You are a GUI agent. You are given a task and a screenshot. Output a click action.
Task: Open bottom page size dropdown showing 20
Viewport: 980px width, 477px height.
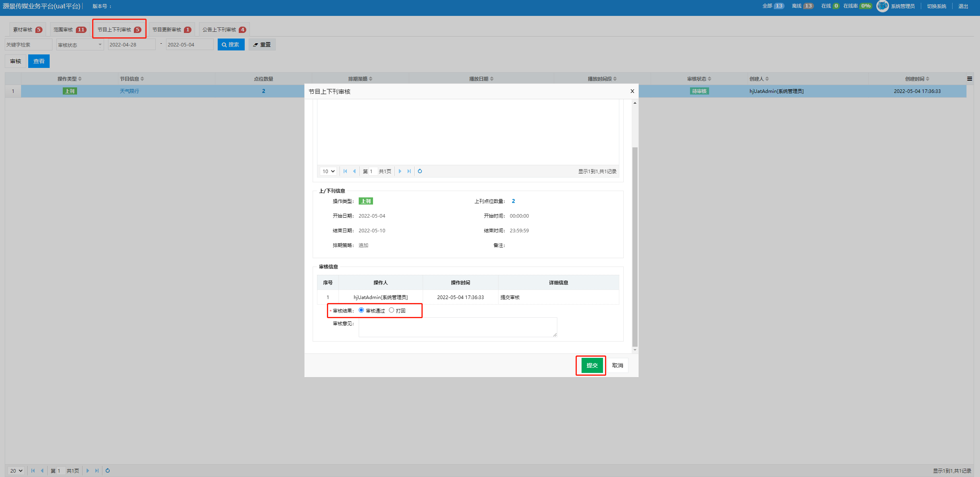coord(16,471)
